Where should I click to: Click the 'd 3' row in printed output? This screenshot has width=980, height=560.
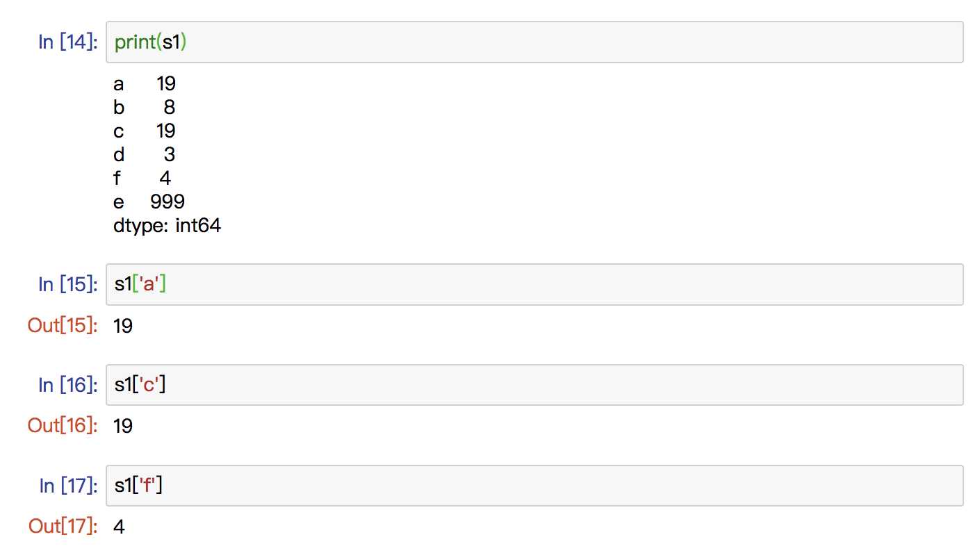pos(145,155)
